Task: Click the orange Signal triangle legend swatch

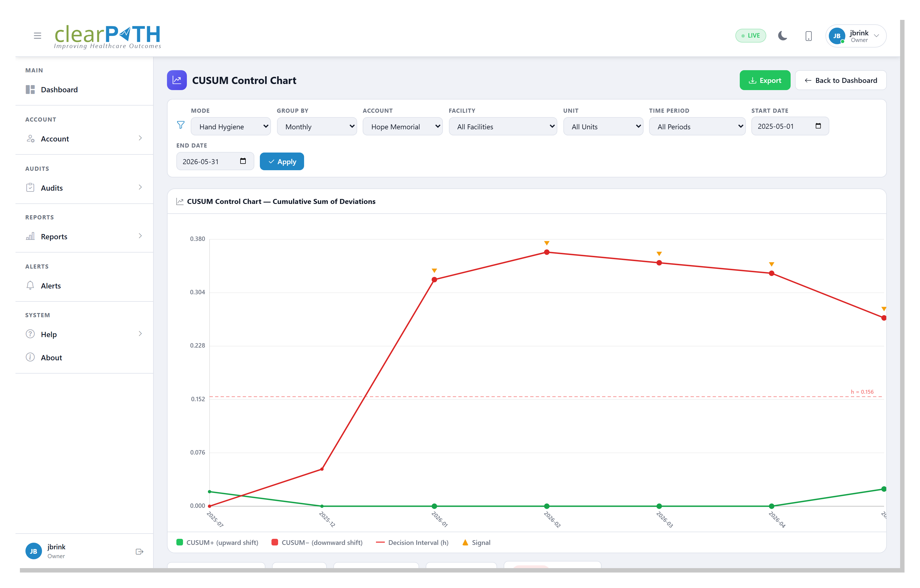Action: tap(465, 542)
